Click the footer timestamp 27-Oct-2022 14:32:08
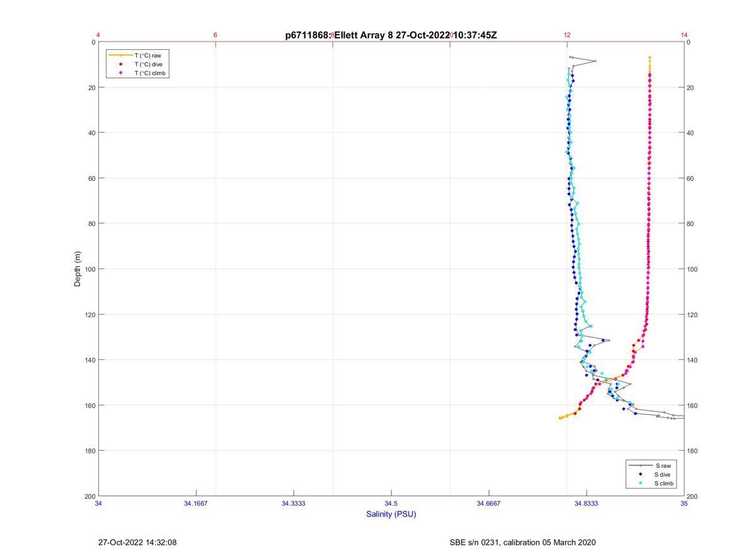756x558 pixels. point(137,542)
